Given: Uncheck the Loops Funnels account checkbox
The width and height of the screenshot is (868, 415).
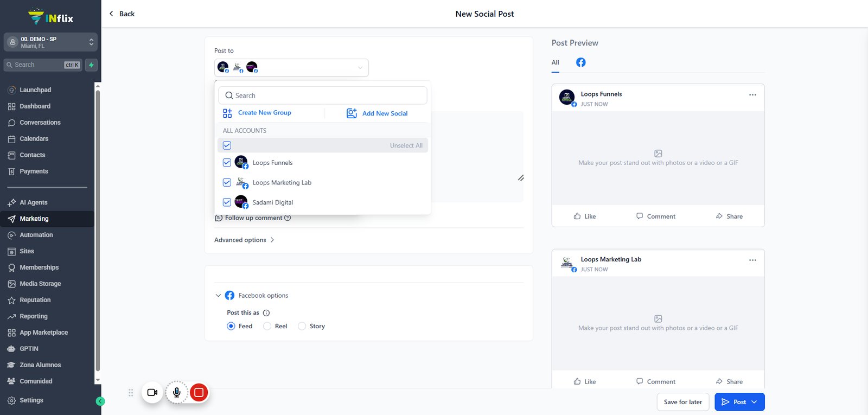Looking at the screenshot, I should tap(227, 163).
